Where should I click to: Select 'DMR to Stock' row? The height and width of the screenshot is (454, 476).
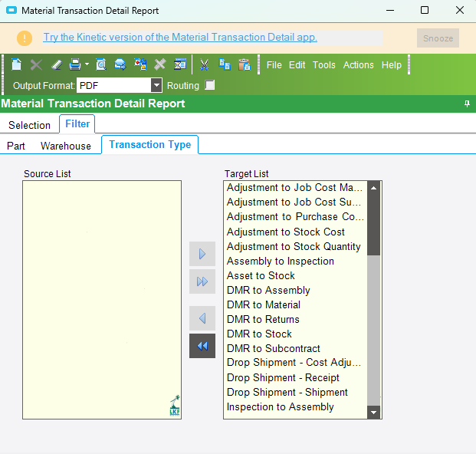click(295, 334)
